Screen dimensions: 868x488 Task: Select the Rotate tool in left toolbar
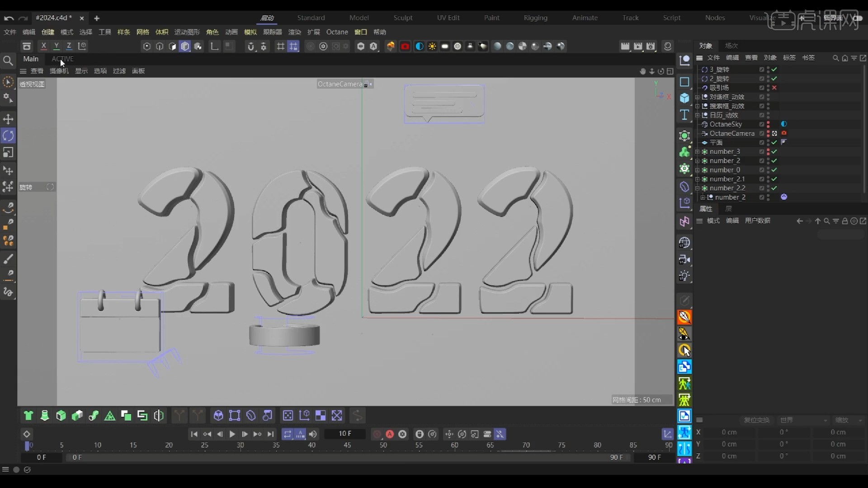click(x=8, y=136)
